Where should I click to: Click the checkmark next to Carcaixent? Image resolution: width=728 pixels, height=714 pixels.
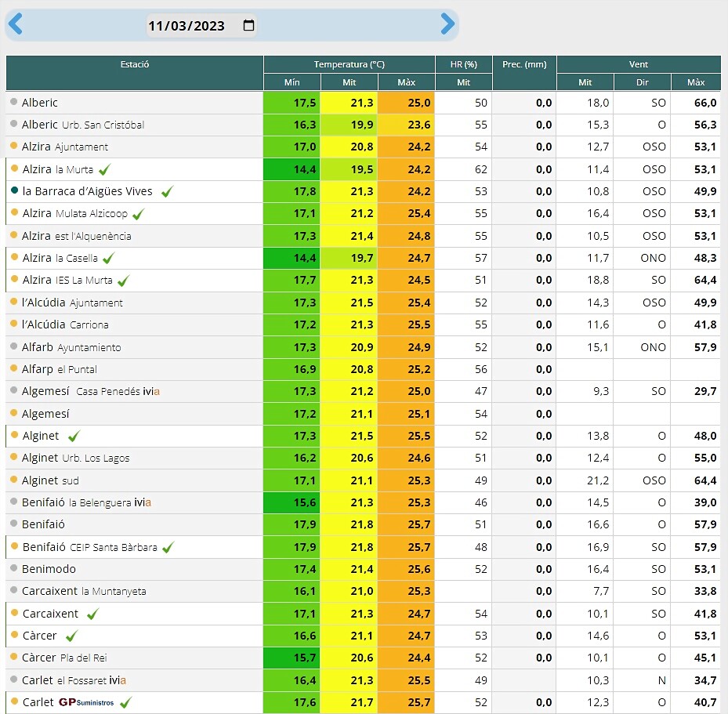[92, 614]
